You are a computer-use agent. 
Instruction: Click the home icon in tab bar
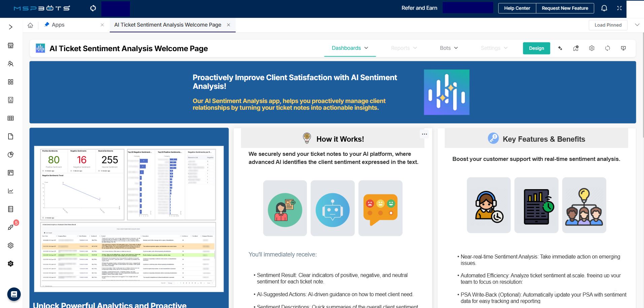[x=30, y=25]
